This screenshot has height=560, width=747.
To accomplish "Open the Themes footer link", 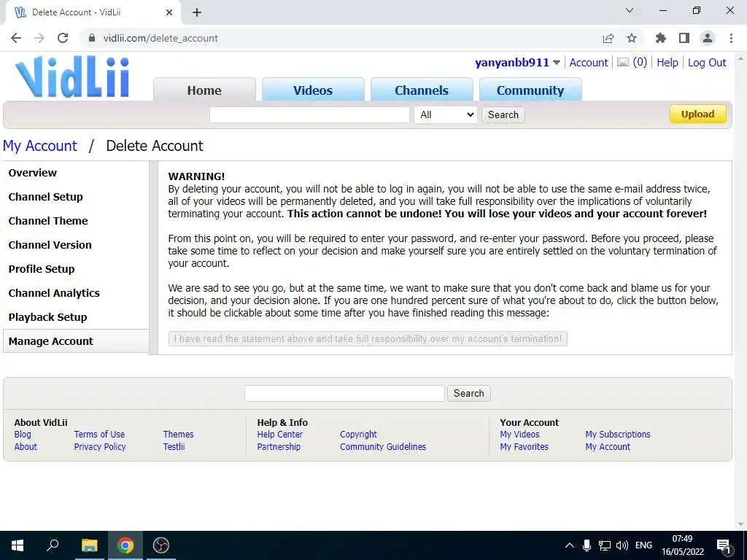I will pos(178,435).
